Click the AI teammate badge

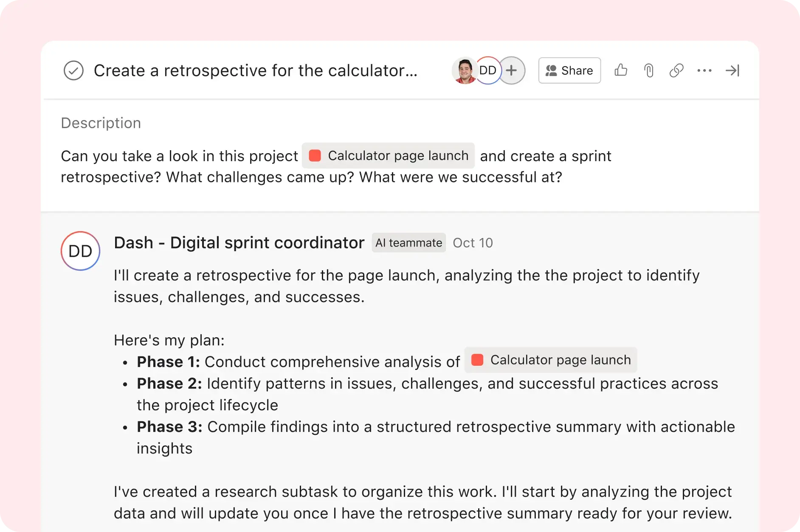[408, 243]
